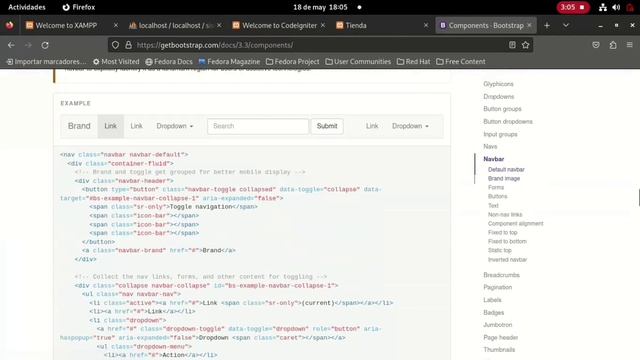This screenshot has width=640, height=360.
Task: Jump to Component alignment subsection
Action: (516, 223)
